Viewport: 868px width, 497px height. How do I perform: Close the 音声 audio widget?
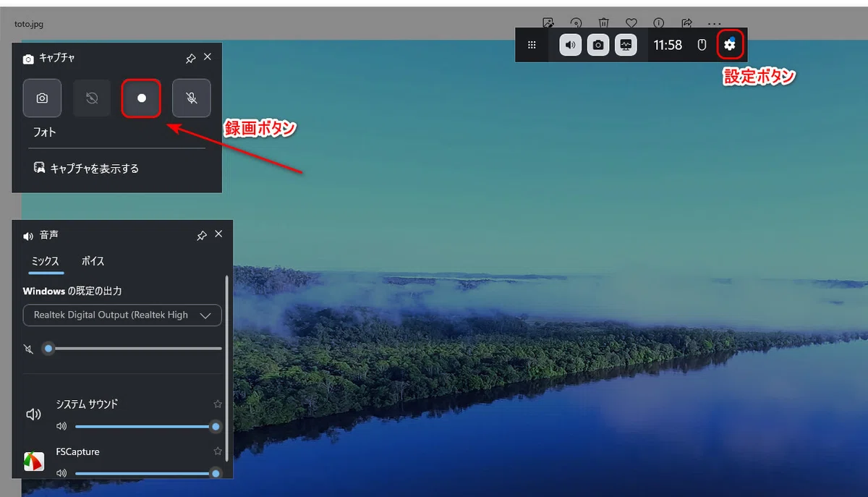[x=218, y=234]
